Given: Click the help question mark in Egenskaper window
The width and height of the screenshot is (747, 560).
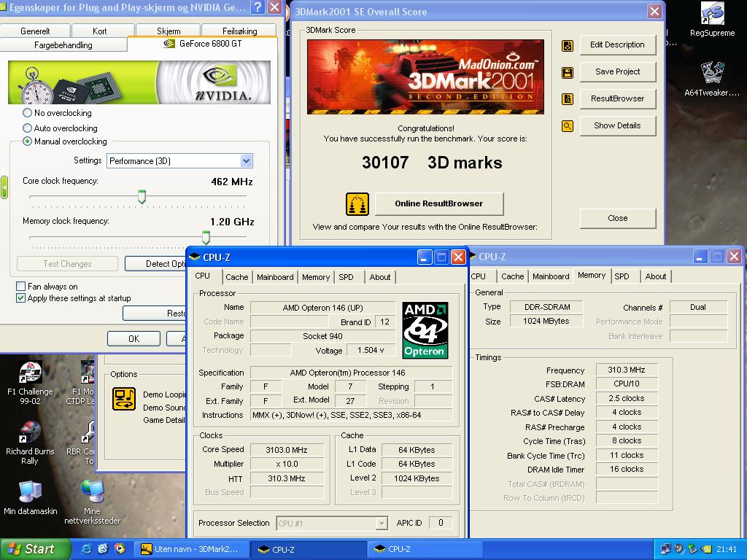Looking at the screenshot, I should click(x=258, y=7).
